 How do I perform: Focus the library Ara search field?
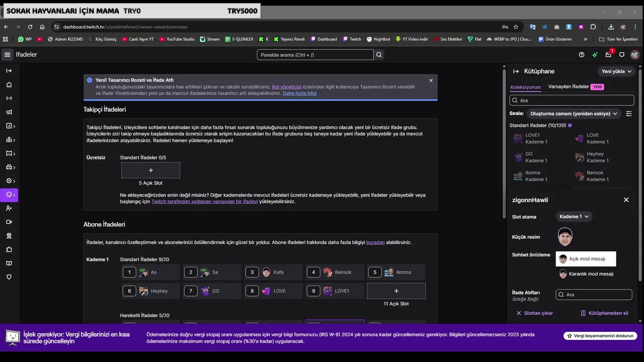tap(572, 100)
